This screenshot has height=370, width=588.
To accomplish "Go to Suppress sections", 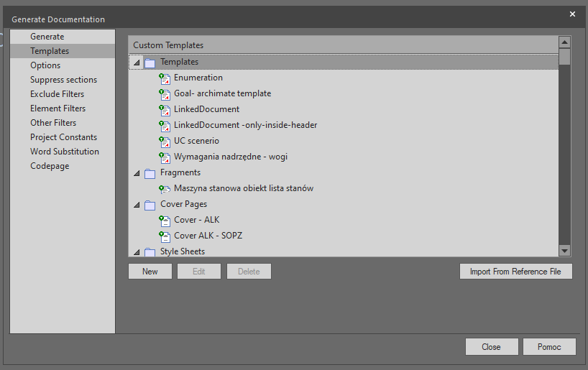I will click(x=63, y=80).
